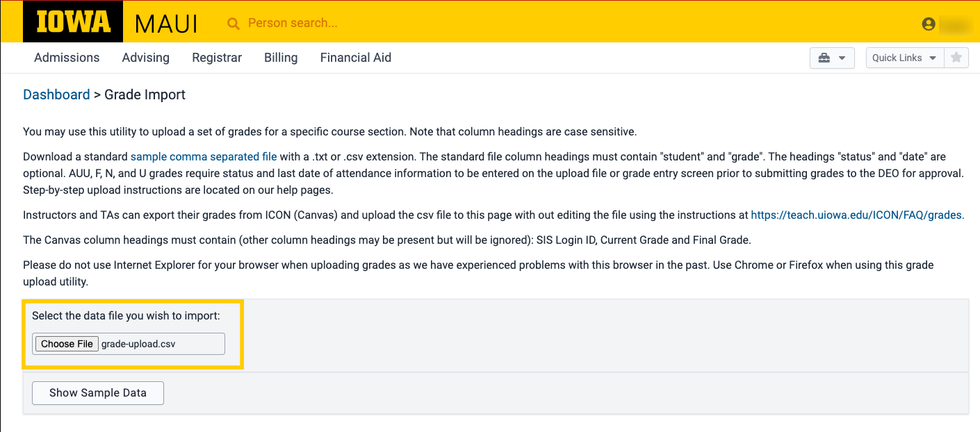Open the Billing menu

tap(281, 58)
